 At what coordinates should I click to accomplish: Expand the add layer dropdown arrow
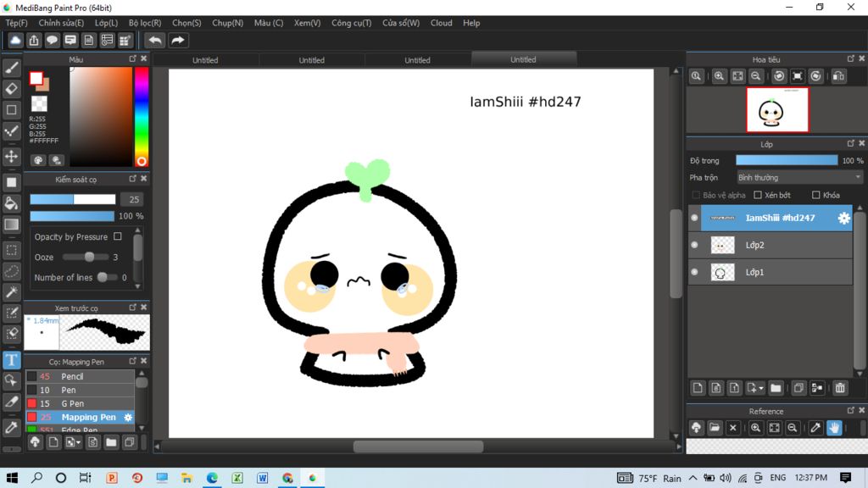761,388
